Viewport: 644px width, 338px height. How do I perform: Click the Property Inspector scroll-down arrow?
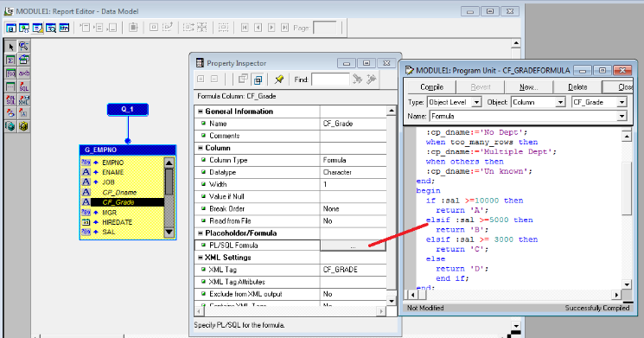[x=392, y=302]
